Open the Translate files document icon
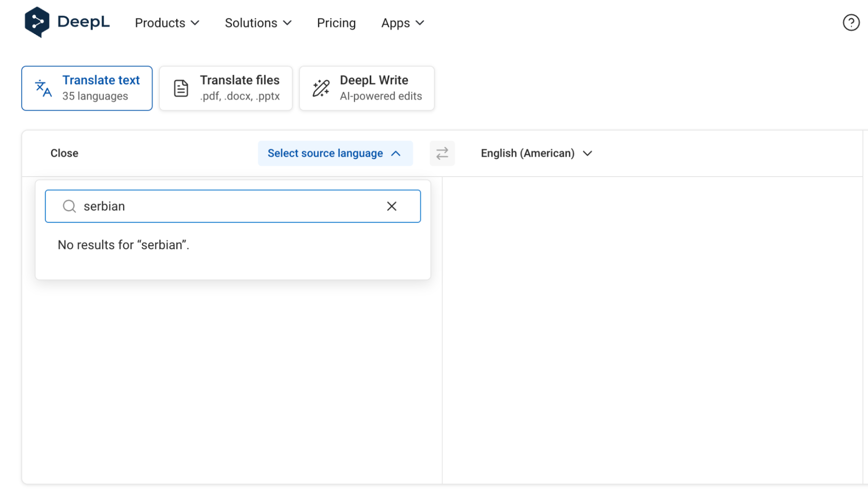 tap(181, 88)
